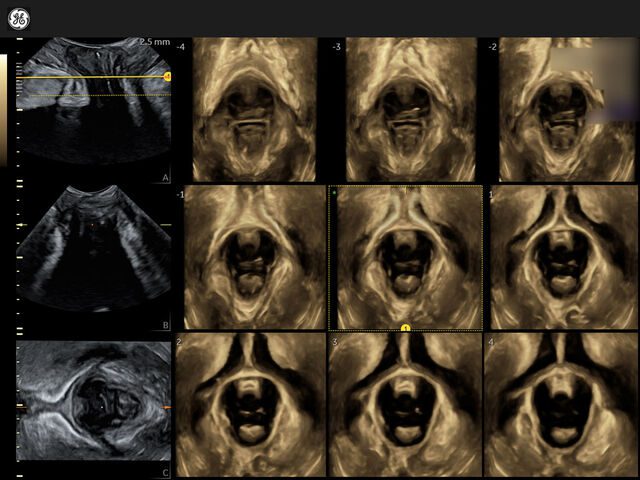Click the sepia gradient color bar
Screen dimensions: 640x480
[x=3, y=110]
